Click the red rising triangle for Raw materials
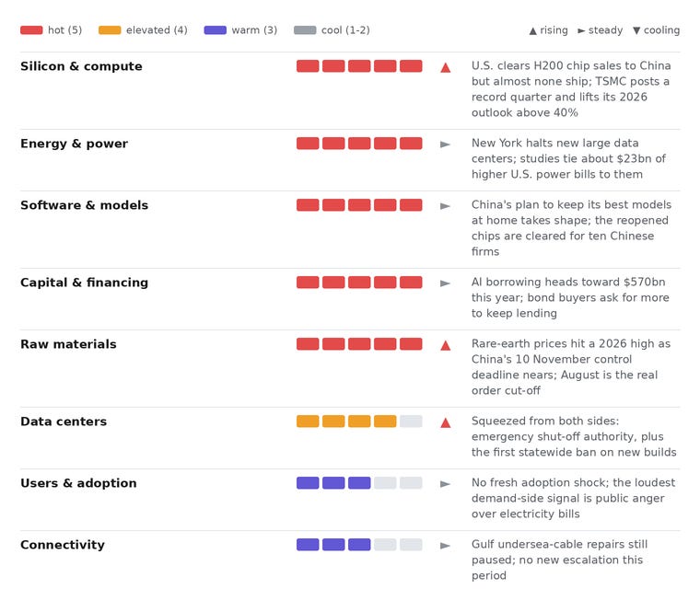This screenshot has height=612, width=700. pos(445,345)
